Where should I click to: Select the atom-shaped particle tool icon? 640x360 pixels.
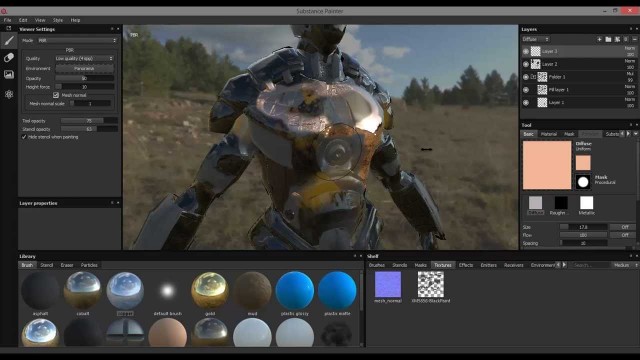(9, 94)
